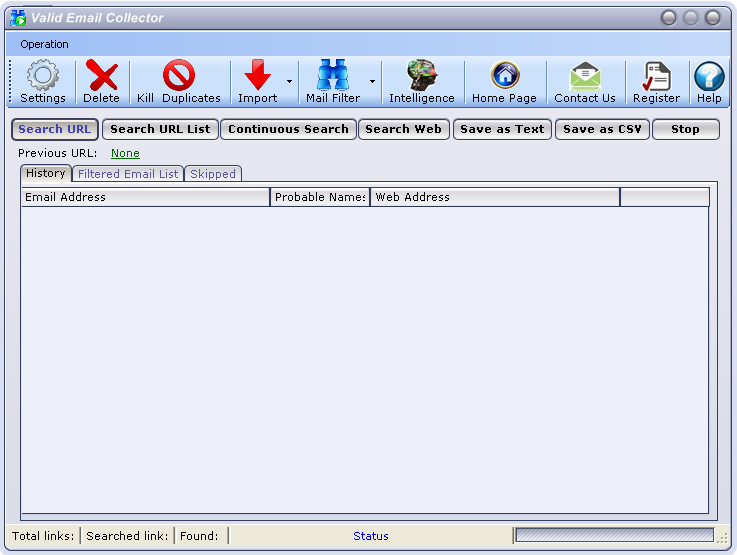737x555 pixels.
Task: Go to Home Page icon
Action: pyautogui.click(x=505, y=75)
